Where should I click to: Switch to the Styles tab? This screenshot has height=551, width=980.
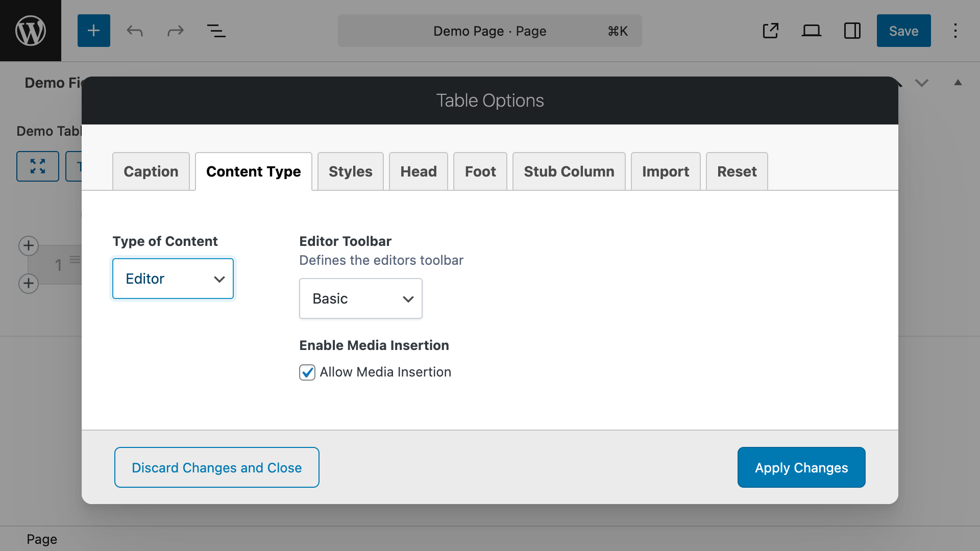click(x=350, y=171)
